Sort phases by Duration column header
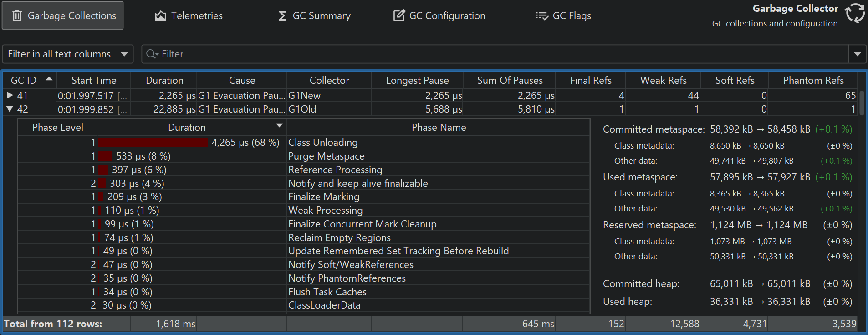Screen dimensions: 868x335 click(187, 128)
